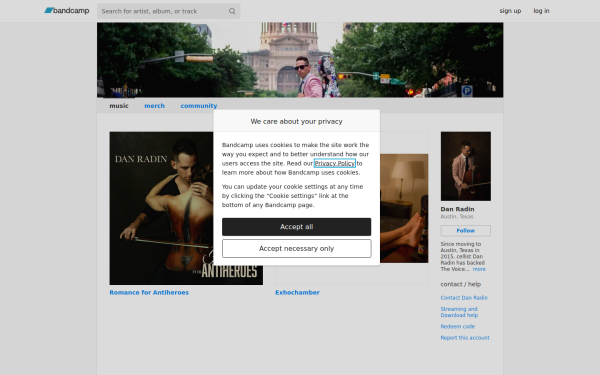
Task: Open the Contact Dan Radin link
Action: coord(464,298)
